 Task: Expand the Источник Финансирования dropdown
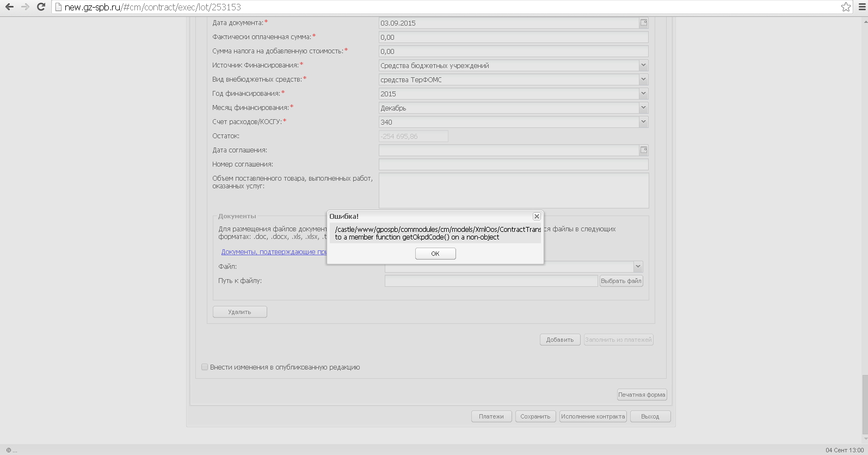click(643, 65)
